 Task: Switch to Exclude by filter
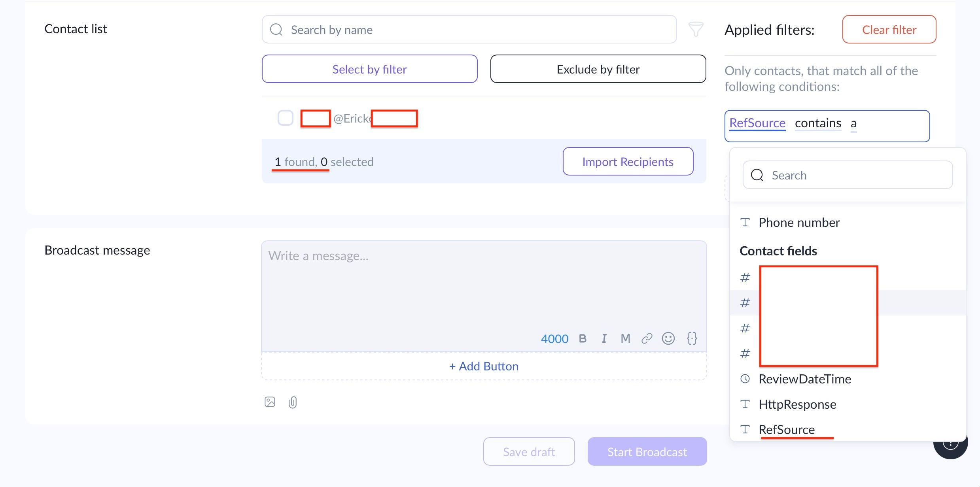[x=598, y=69]
